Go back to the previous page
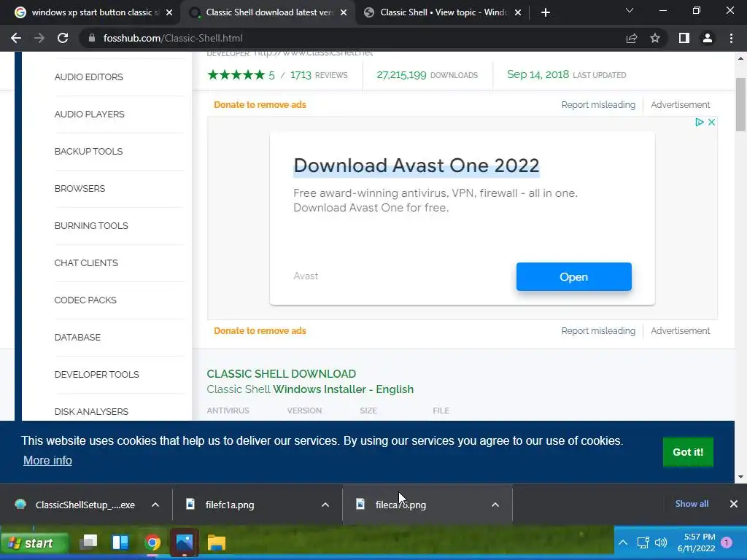Viewport: 747px width, 560px height. (x=16, y=38)
